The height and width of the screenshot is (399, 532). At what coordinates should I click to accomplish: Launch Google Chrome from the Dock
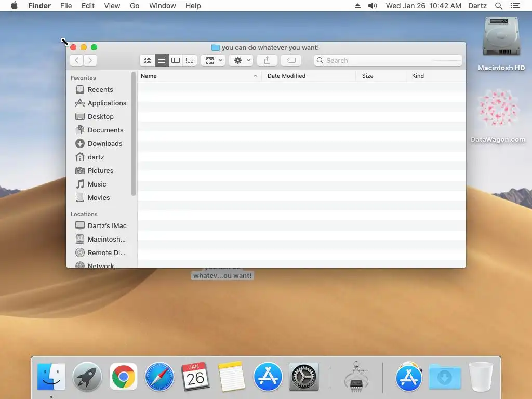point(124,377)
